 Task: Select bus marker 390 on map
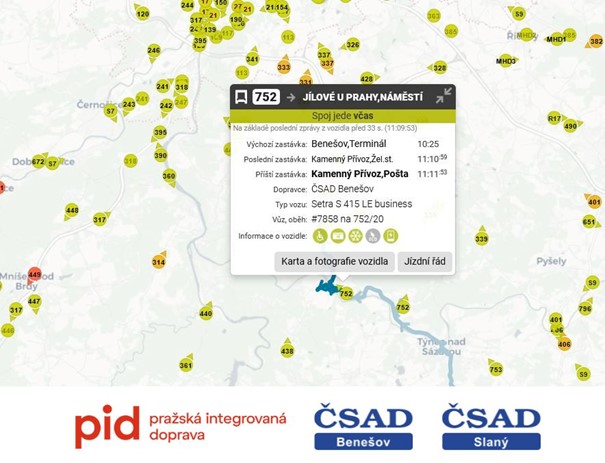tap(161, 155)
